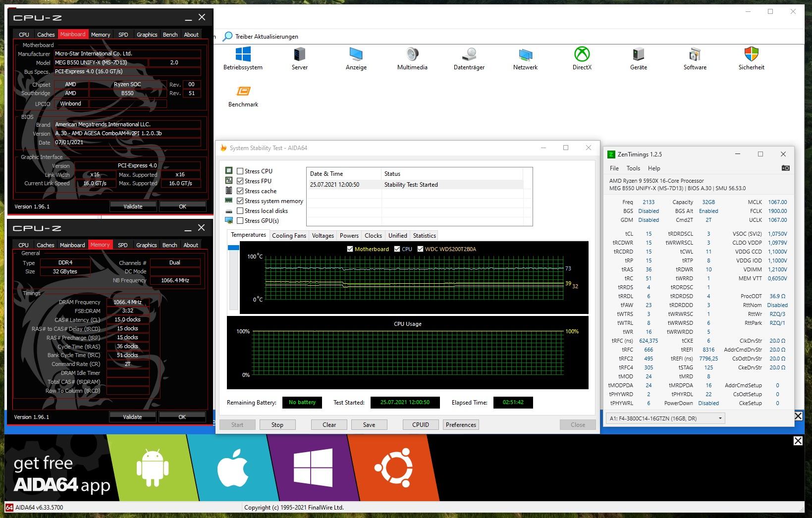This screenshot has height=518, width=812.
Task: Click the Save button in Stability Test
Action: tap(369, 424)
